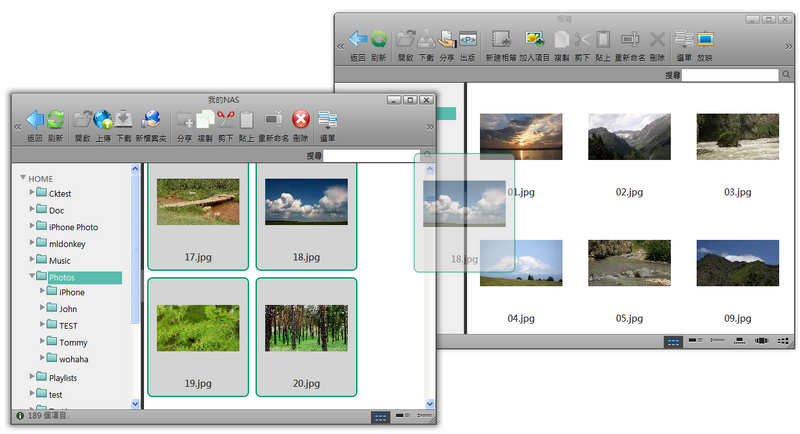The height and width of the screenshot is (434, 800).
Task: Collapse the Photos folder in tree
Action: point(31,276)
